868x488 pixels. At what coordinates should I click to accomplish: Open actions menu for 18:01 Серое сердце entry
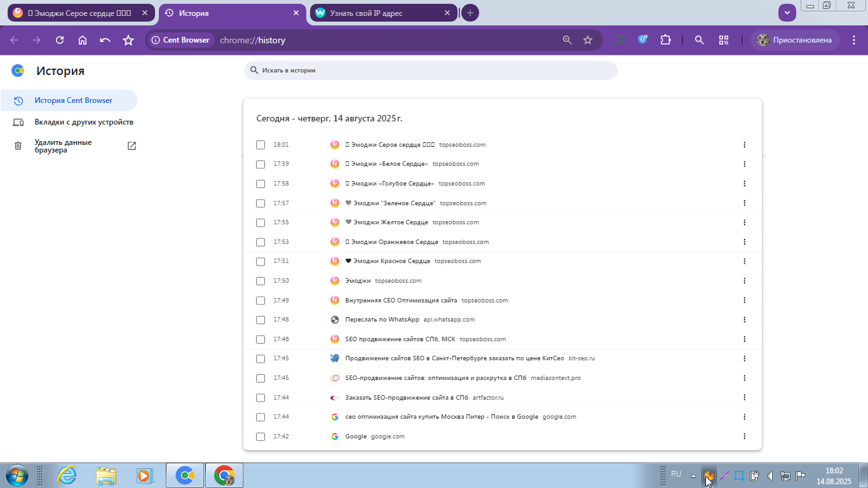click(x=744, y=145)
